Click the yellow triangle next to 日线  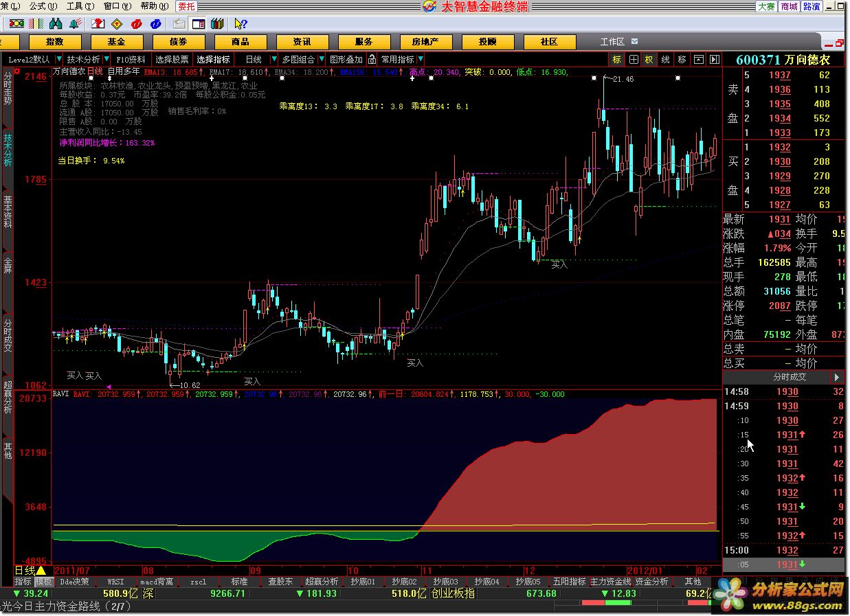click(41, 570)
